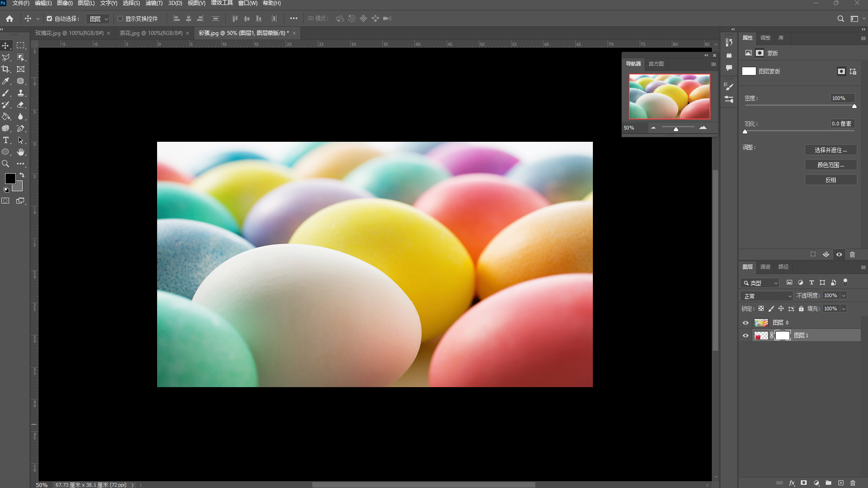Screen dimensions: 868x488
Task: Open the 滤镜(T) menu
Action: click(x=154, y=3)
